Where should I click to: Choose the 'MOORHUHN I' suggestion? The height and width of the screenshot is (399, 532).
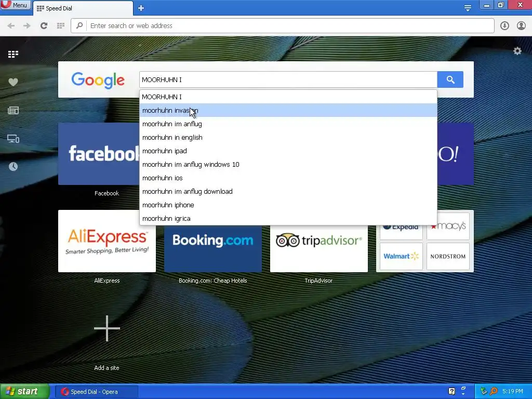coord(288,97)
